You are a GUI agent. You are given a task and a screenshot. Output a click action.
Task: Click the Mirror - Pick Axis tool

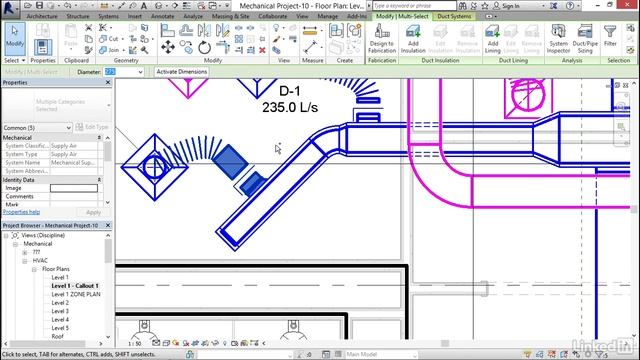[204, 30]
